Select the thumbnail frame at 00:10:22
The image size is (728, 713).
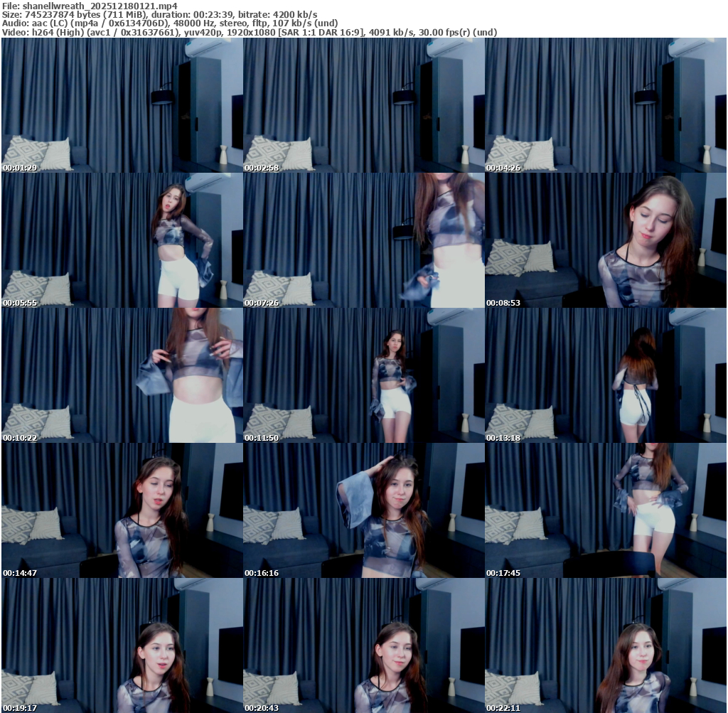point(122,375)
